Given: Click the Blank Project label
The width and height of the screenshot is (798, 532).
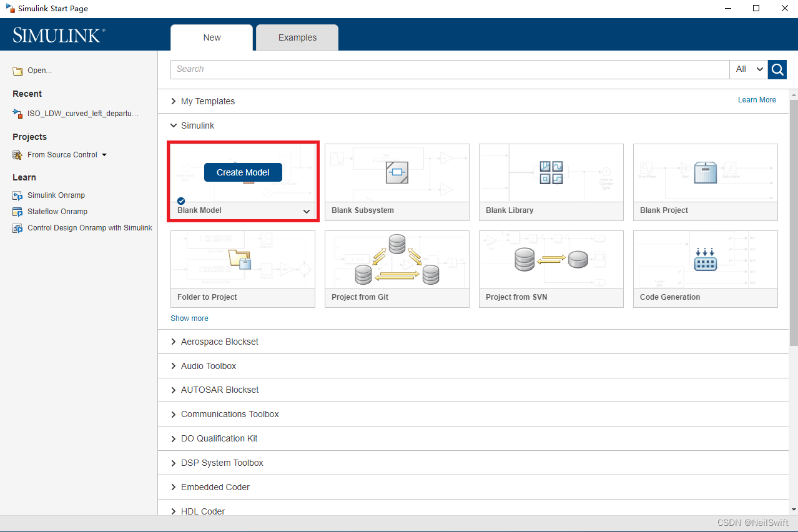Looking at the screenshot, I should coord(664,210).
